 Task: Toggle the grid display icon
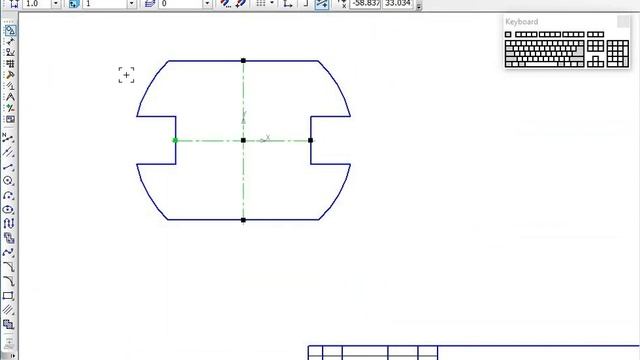(x=261, y=4)
